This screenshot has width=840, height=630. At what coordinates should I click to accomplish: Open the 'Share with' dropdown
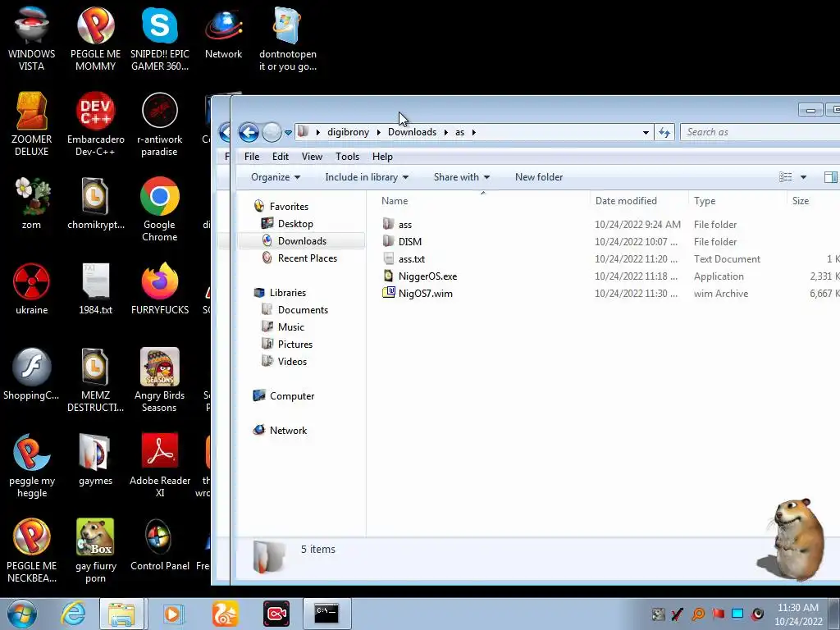462,177
